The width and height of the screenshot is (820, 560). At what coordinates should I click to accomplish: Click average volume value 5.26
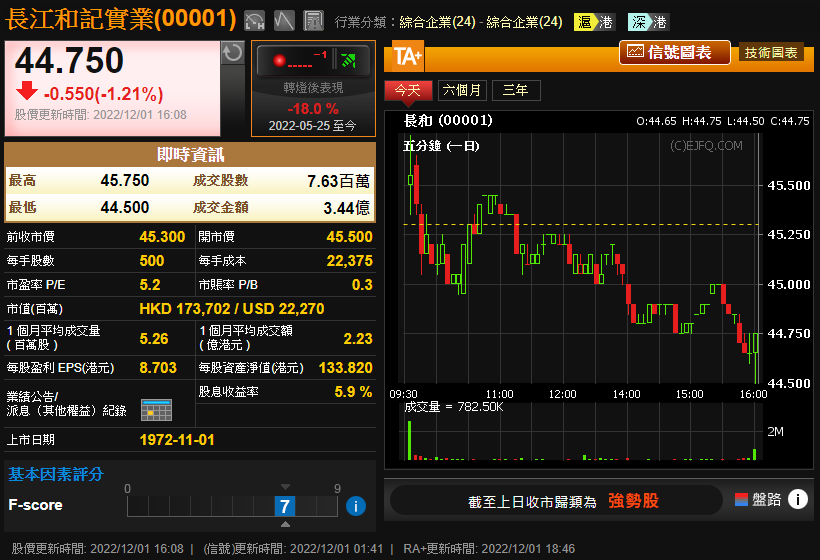pos(154,339)
